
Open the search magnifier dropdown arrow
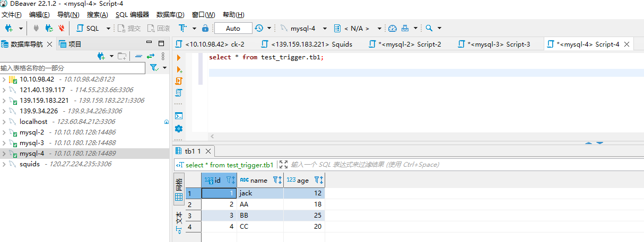click(x=439, y=28)
